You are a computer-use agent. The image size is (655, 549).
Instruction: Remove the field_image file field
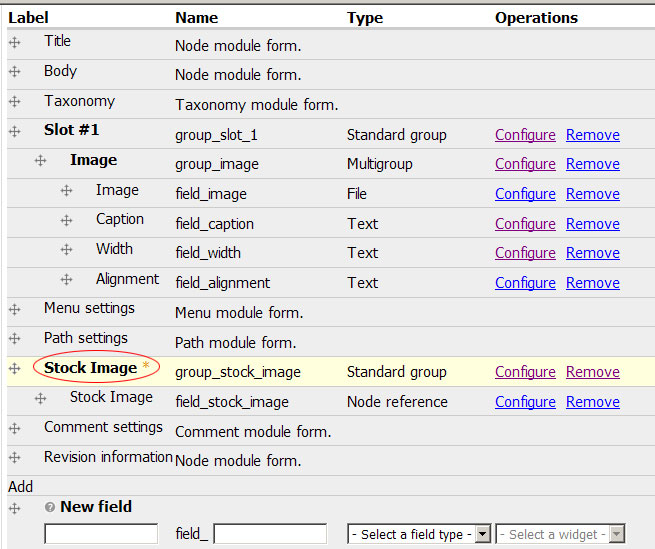click(593, 194)
